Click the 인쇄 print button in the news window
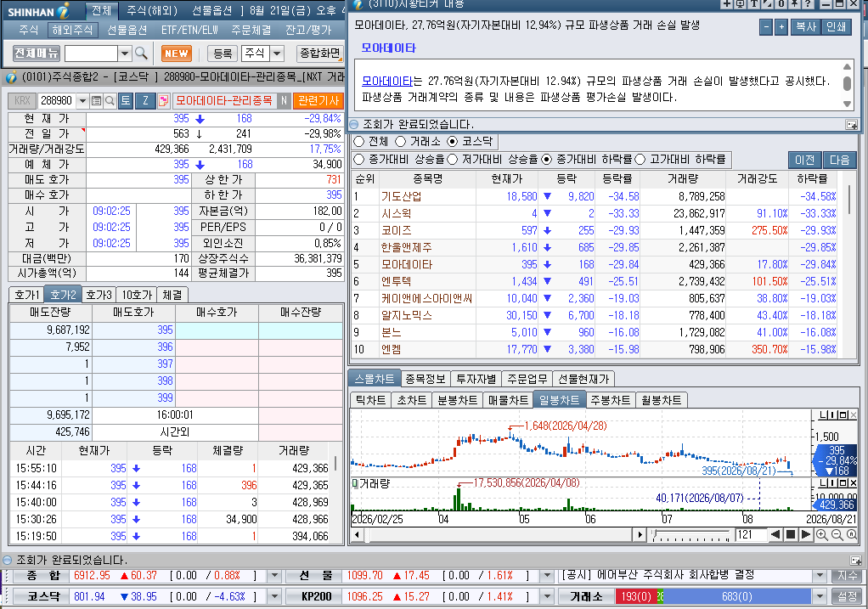Viewport: 868px width, 609px height. point(836,27)
